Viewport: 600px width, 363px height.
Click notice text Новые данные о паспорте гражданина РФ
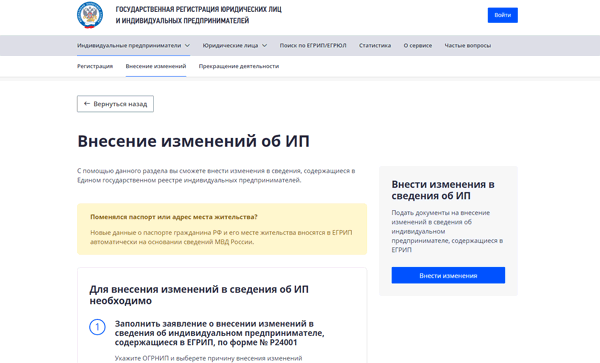221,237
